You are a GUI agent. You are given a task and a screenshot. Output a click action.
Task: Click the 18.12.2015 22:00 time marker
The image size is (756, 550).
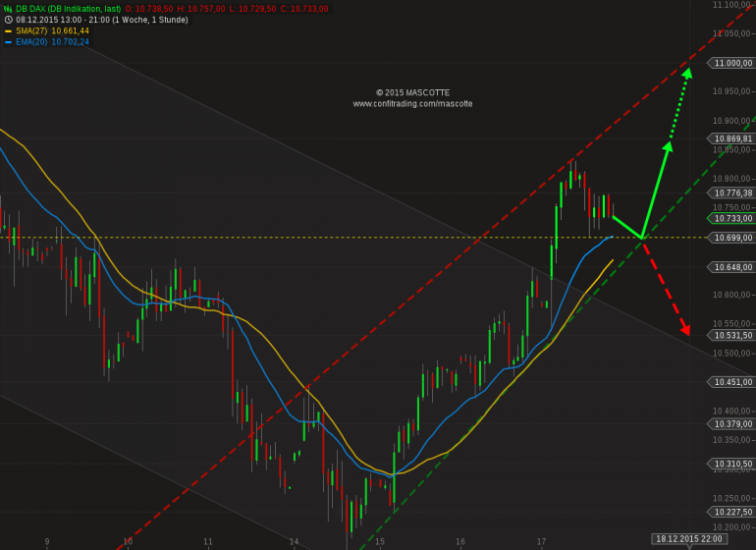[x=689, y=539]
